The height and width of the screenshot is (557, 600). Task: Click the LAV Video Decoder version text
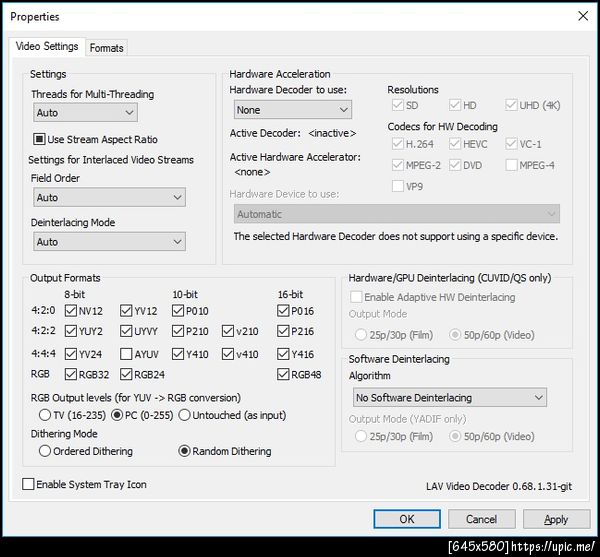tap(499, 486)
